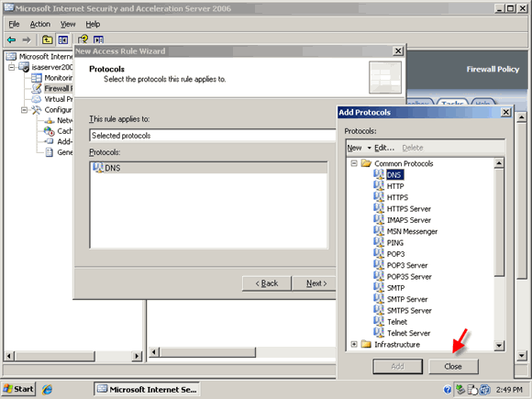Launch Internet Explorer from quick launch
Viewport: 532px width, 399px height.
point(47,390)
